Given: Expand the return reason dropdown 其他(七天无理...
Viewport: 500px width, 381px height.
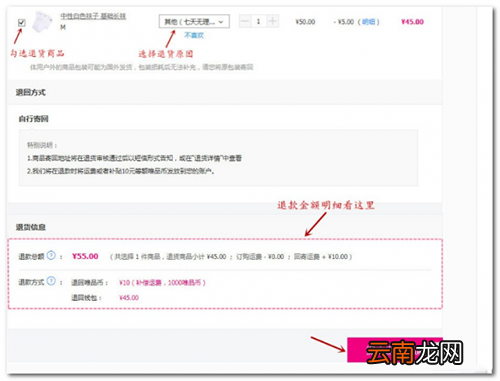Looking at the screenshot, I should click(x=194, y=22).
